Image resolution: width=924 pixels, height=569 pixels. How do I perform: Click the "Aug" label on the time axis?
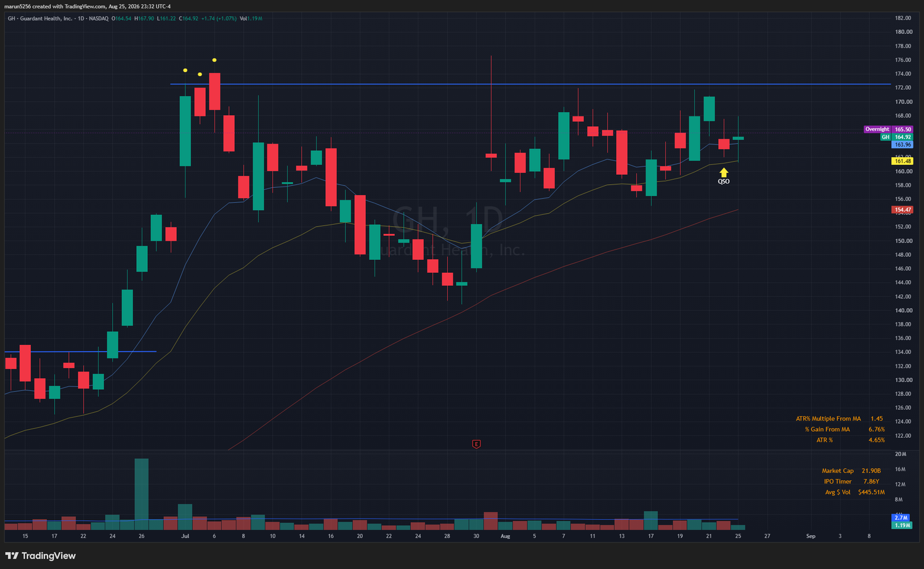pos(505,536)
